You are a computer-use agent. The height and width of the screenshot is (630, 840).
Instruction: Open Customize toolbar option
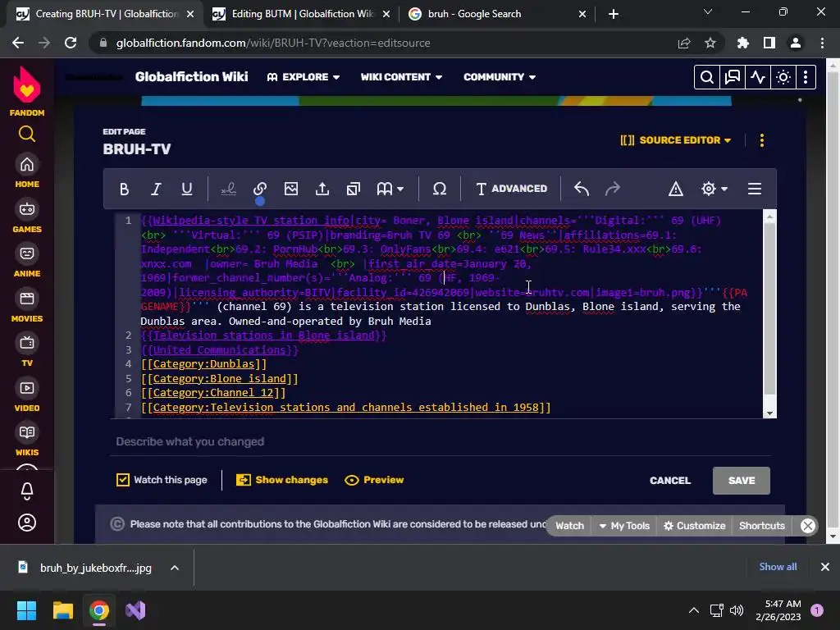[x=694, y=526]
